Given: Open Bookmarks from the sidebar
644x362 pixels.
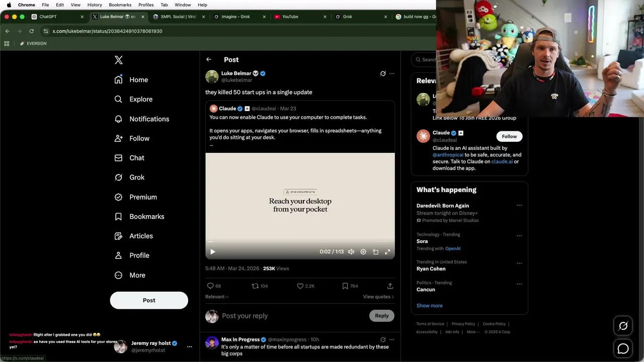Looking at the screenshot, I should [139, 217].
